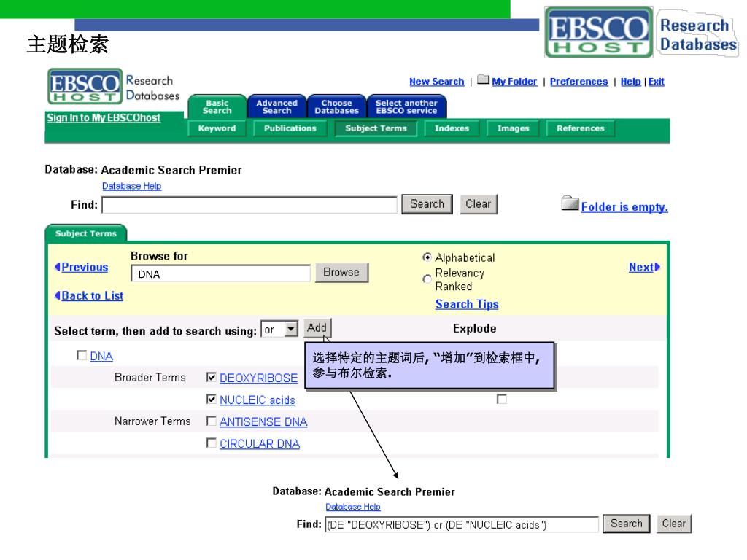Screen dimensions: 747x560
Task: Open the NUCLEIC acids term link
Action: tap(258, 400)
